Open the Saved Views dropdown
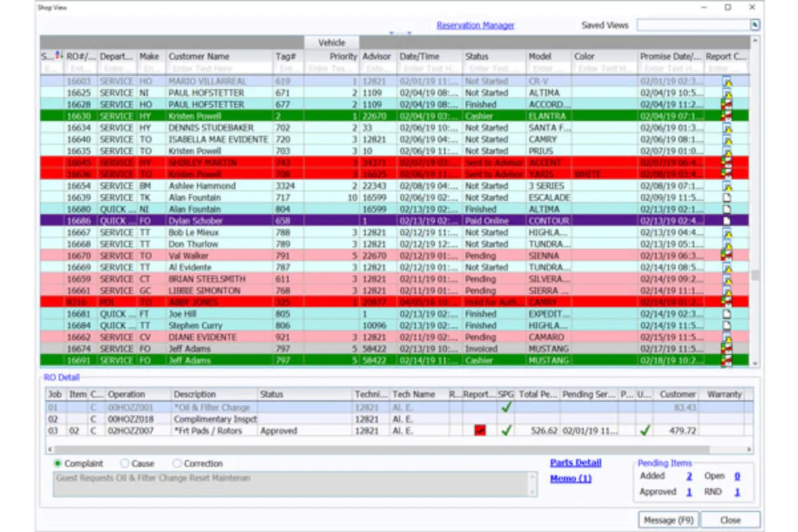 tap(755, 25)
